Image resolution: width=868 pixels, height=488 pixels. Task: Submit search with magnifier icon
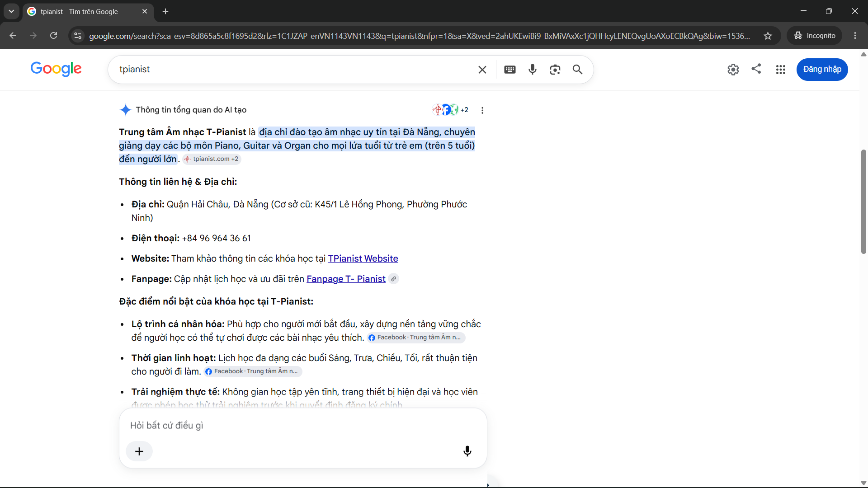click(x=577, y=70)
